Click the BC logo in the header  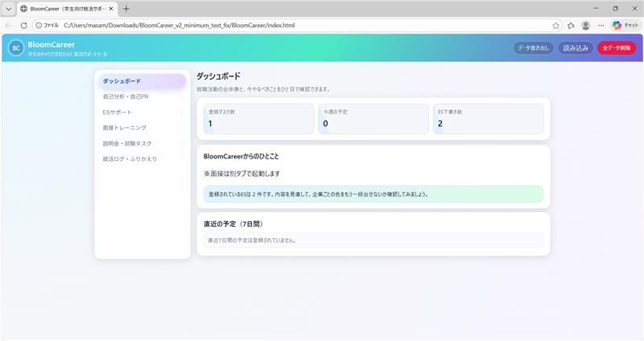pyautogui.click(x=16, y=48)
